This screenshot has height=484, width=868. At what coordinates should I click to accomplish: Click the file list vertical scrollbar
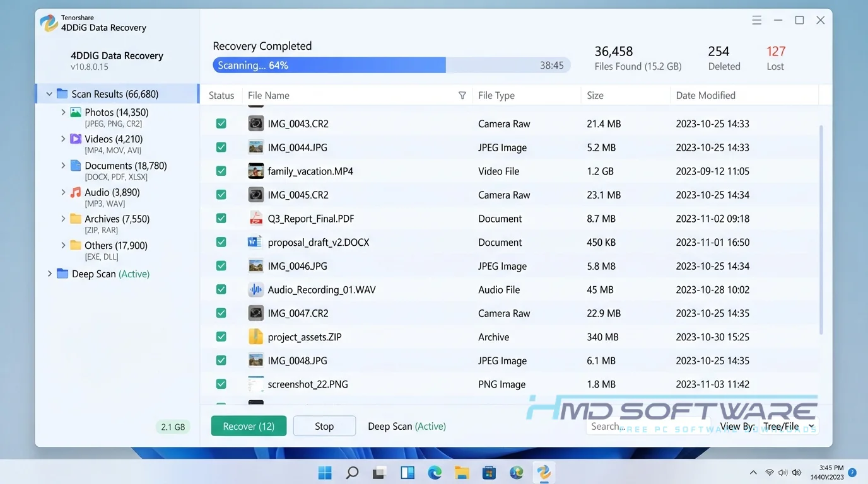coord(821,230)
